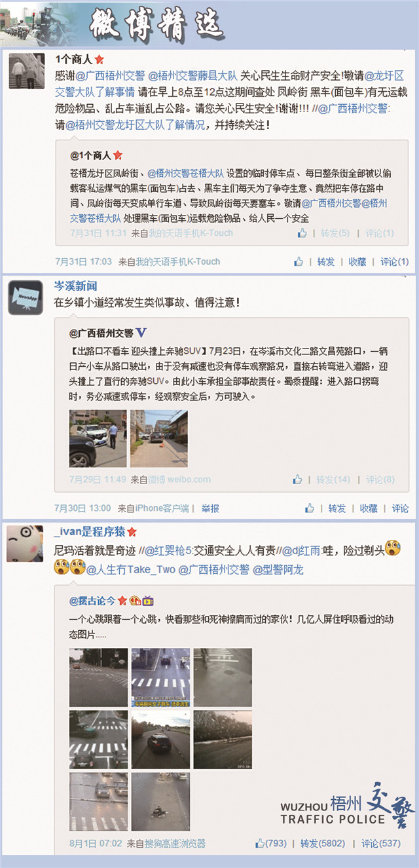Image resolution: width=419 pixels, height=868 pixels.
Task: Click the (793) likes thumbs-up icon
Action: (261, 843)
